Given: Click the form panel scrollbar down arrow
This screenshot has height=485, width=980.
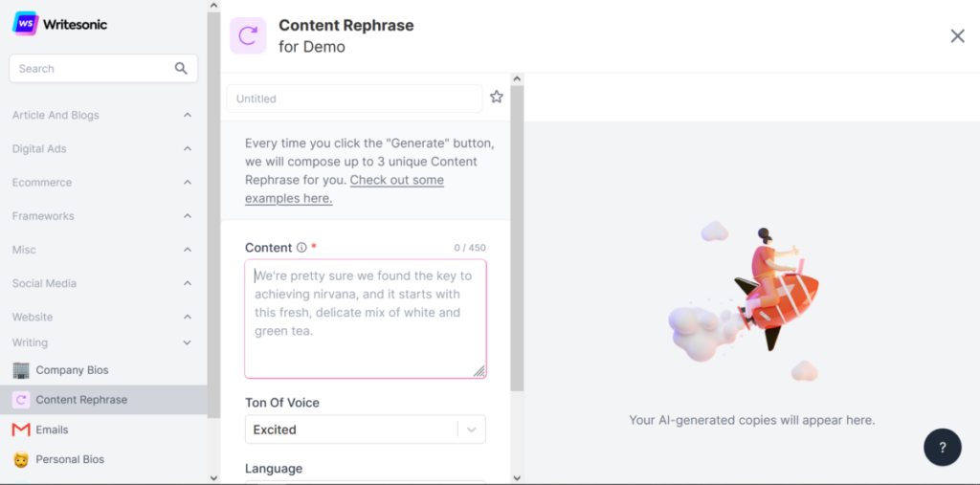Looking at the screenshot, I should 516,478.
